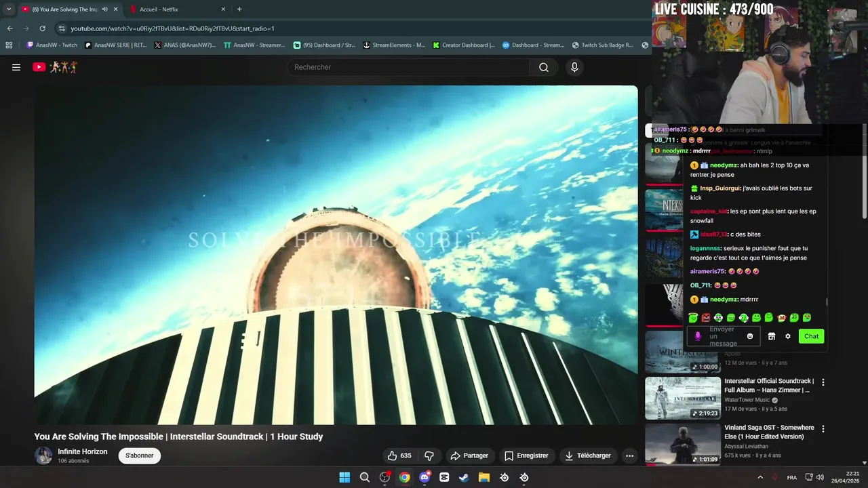The image size is (868, 488).
Task: Open the browser apps grid shortcut
Action: tap(9, 45)
